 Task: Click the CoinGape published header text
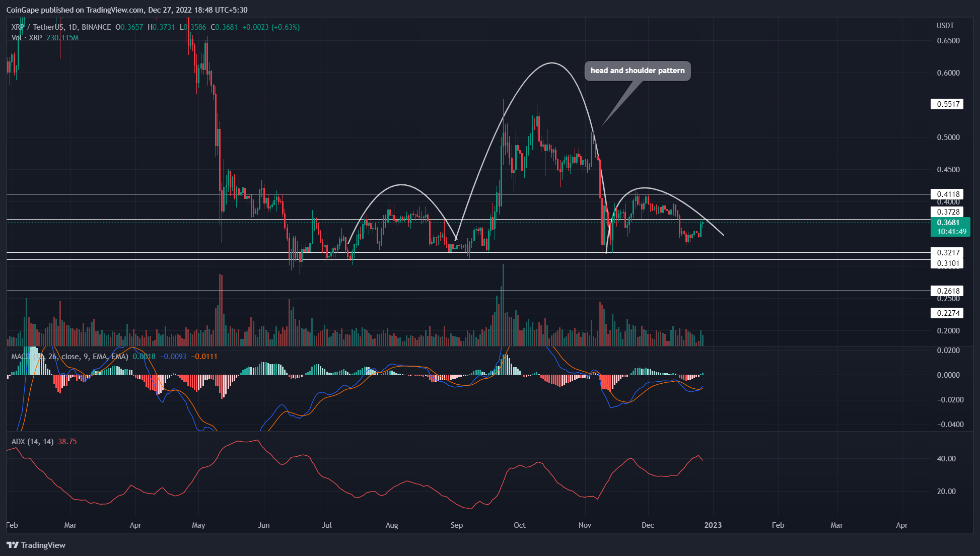coord(127,10)
